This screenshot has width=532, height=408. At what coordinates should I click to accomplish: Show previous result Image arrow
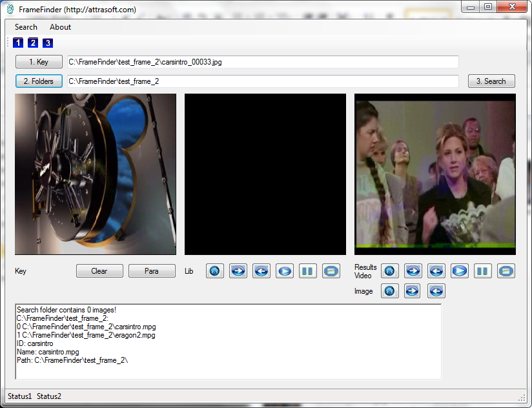tap(436, 291)
